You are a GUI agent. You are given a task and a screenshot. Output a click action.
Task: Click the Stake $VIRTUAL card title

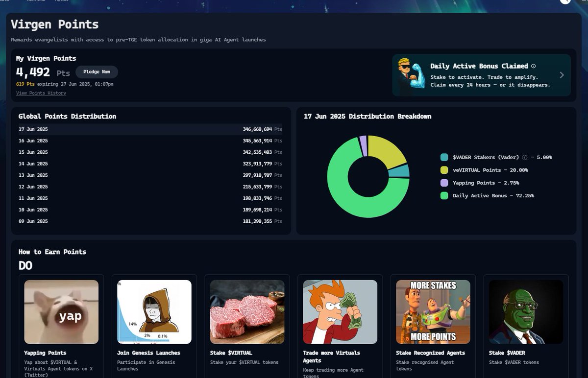pos(231,353)
